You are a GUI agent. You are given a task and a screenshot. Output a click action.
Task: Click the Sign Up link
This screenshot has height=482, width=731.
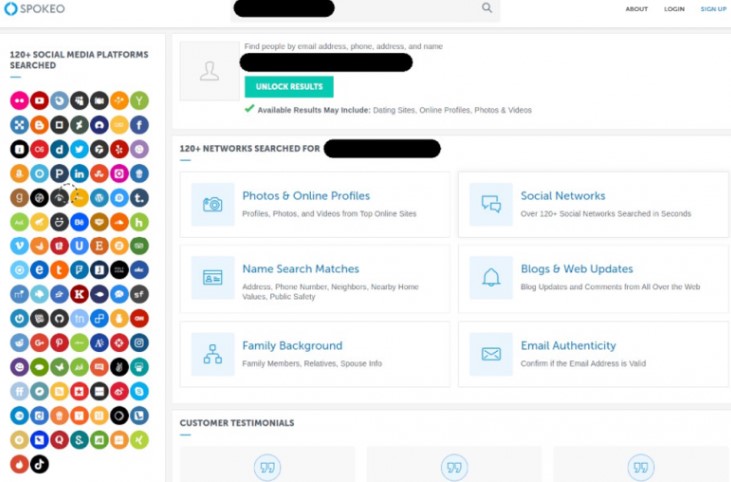[x=713, y=9]
